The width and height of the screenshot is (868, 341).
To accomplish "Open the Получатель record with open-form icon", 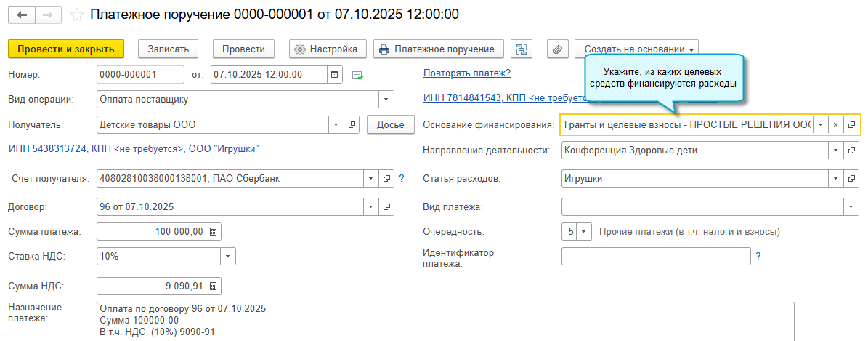I will tap(352, 125).
